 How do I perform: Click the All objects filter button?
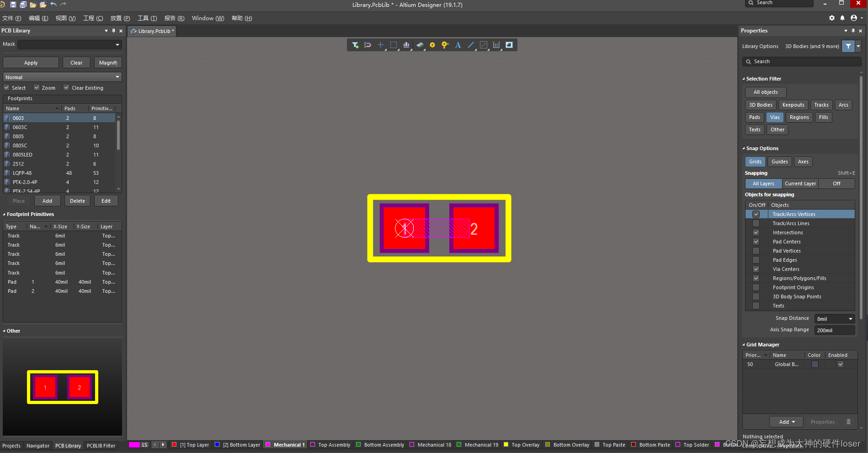pos(766,92)
